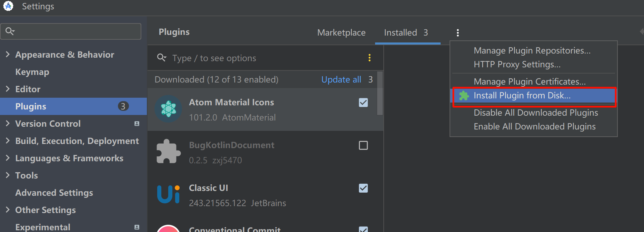Screen dimensions: 644x232
Task: Click the plugin list vertical scrollbar
Action: click(x=380, y=93)
